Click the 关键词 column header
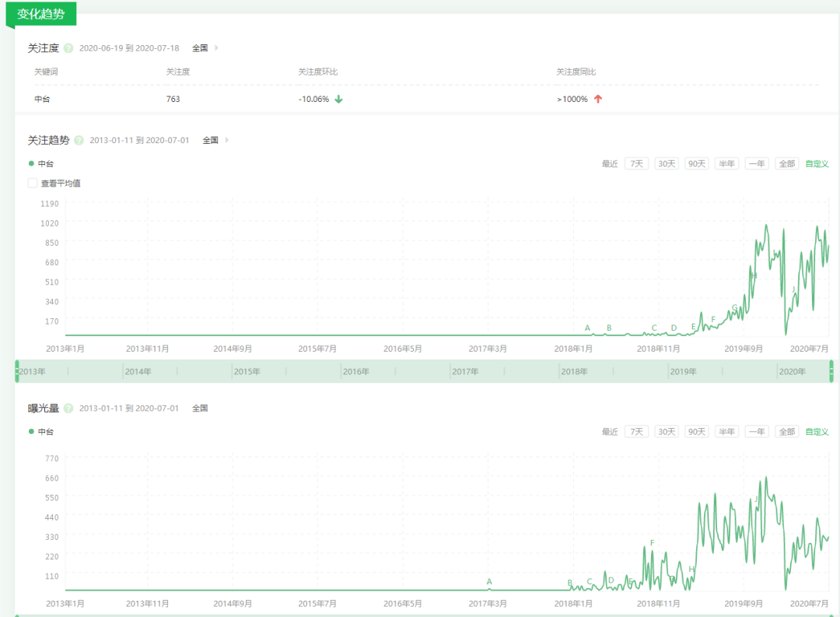This screenshot has height=617, width=840. [46, 72]
